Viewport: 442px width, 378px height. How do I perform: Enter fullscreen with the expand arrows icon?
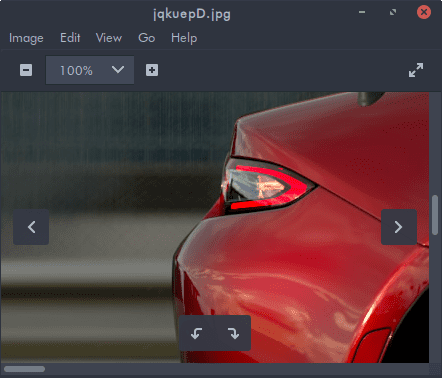pos(416,70)
